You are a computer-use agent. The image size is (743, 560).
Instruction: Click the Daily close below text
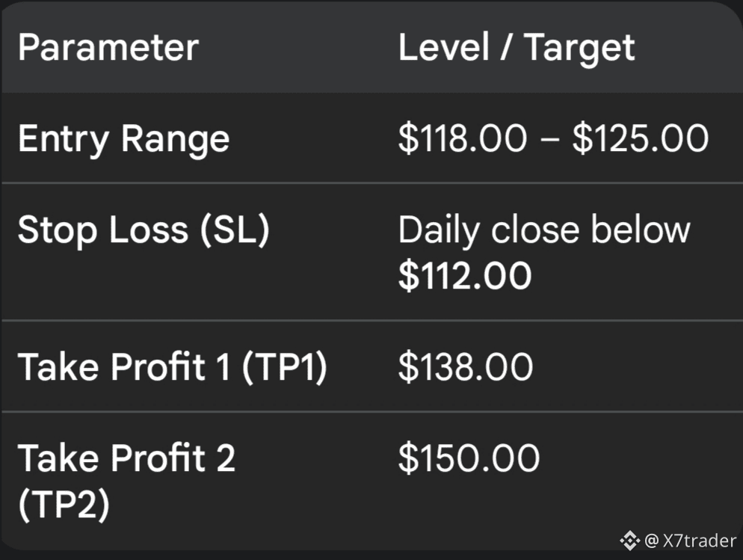[x=544, y=230]
